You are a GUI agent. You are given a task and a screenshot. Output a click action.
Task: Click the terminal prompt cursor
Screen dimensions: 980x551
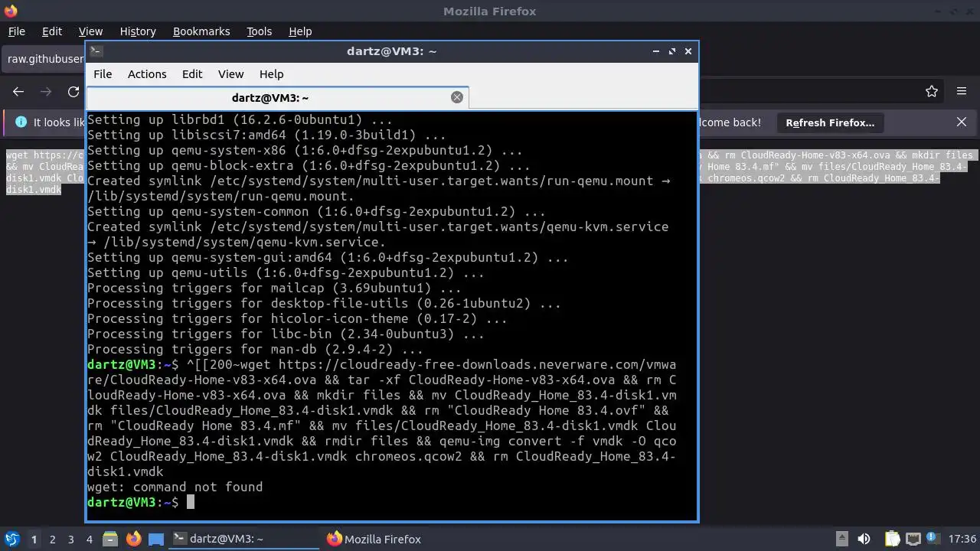191,502
